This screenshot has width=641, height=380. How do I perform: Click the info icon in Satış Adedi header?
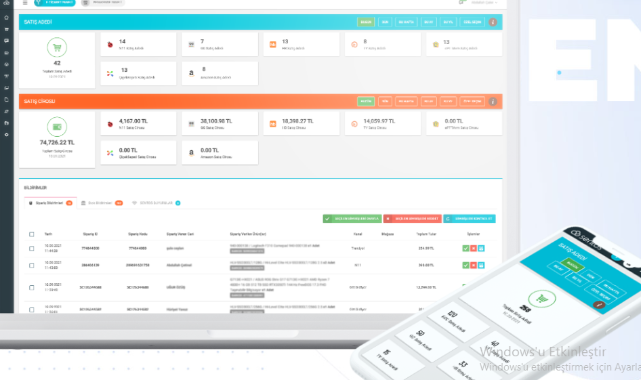click(x=493, y=22)
